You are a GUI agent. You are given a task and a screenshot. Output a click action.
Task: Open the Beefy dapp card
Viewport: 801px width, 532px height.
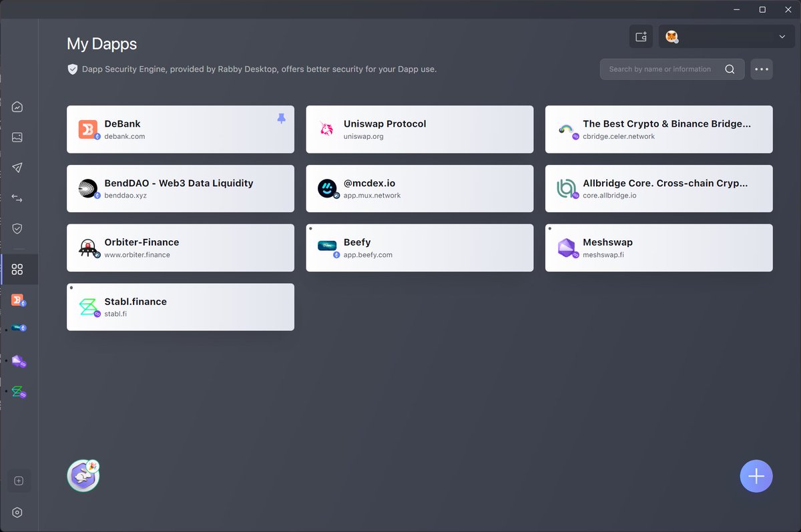pos(420,248)
